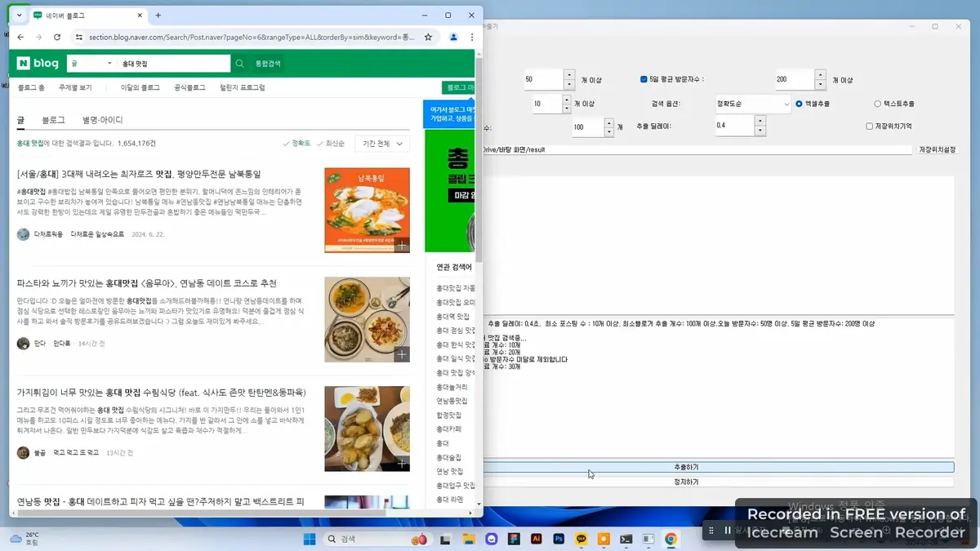Launch Adobe Illustrator from the taskbar
Viewport: 980px width, 551px height.
[537, 539]
